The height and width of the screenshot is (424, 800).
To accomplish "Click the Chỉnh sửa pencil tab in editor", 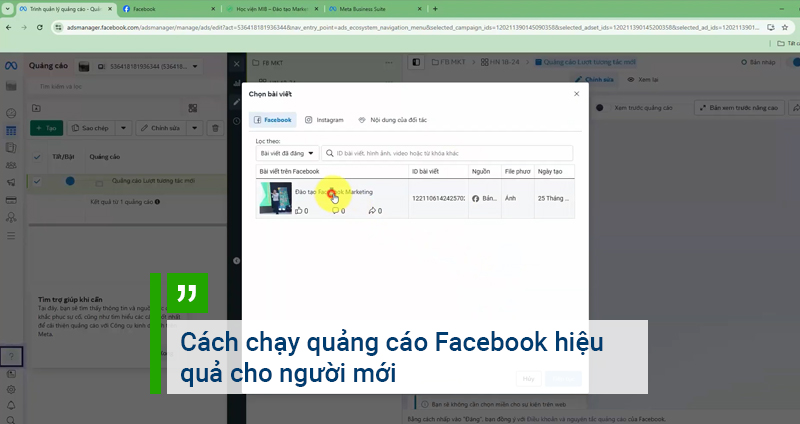I will (x=594, y=80).
